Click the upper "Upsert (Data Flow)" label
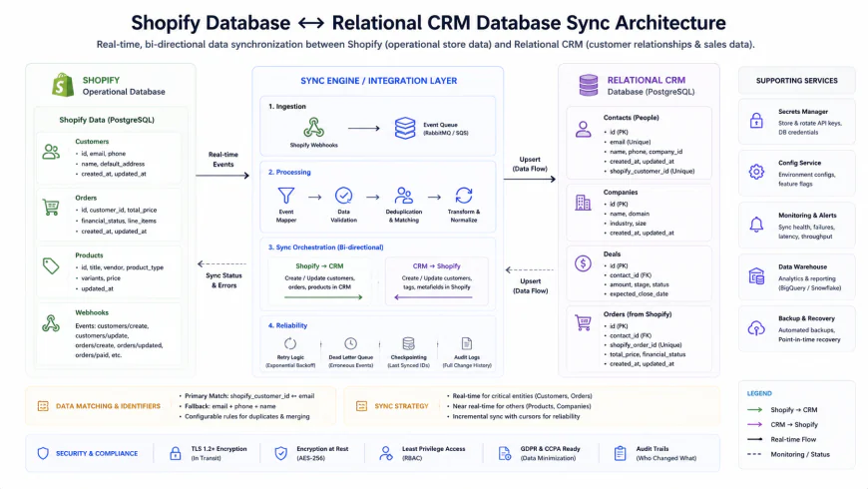Screen dimensions: 868x489 (x=530, y=164)
